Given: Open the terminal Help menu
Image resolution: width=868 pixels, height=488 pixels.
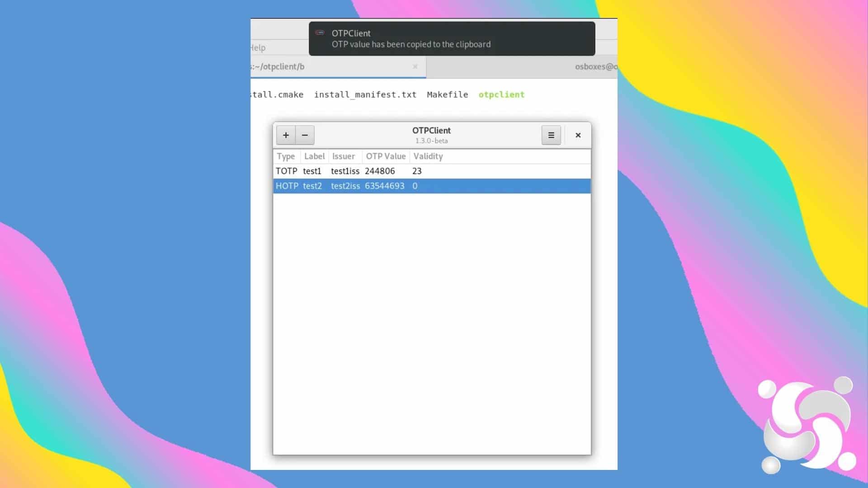Looking at the screenshot, I should pos(258,47).
